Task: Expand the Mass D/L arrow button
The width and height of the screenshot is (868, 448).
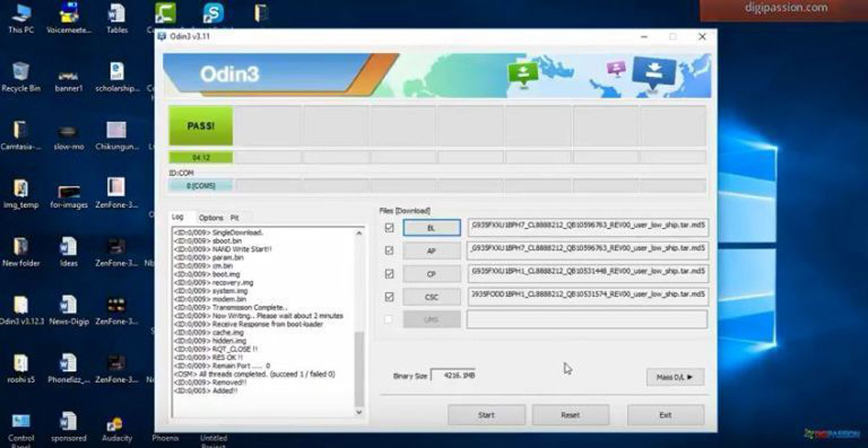Action: tap(674, 377)
